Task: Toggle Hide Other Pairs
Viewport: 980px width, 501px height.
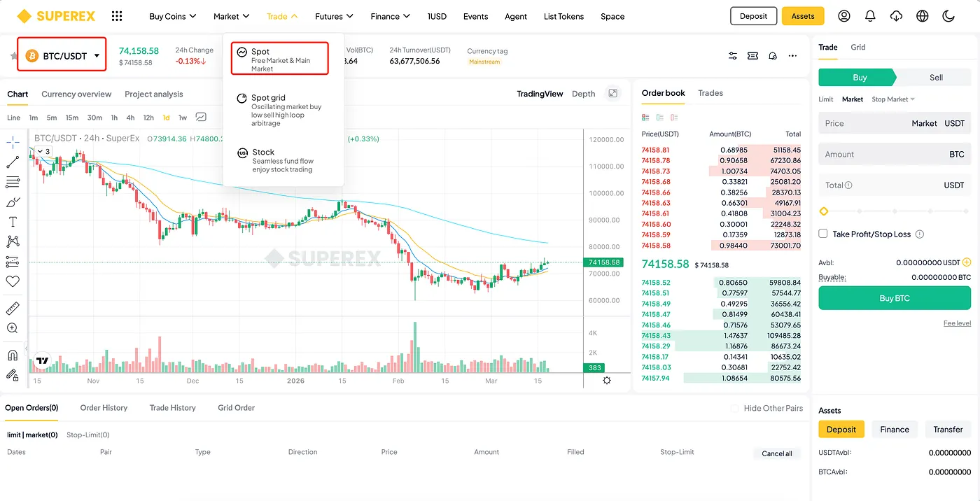Action: point(734,408)
